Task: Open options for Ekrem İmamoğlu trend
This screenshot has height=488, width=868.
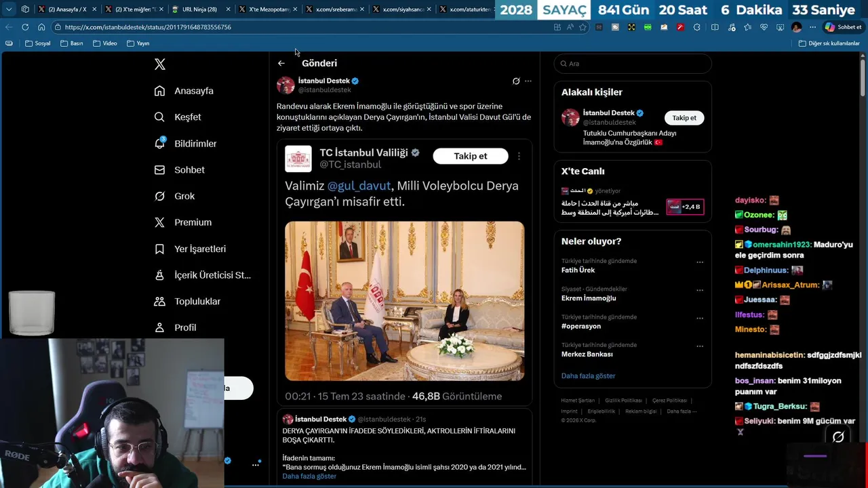Action: (x=700, y=290)
